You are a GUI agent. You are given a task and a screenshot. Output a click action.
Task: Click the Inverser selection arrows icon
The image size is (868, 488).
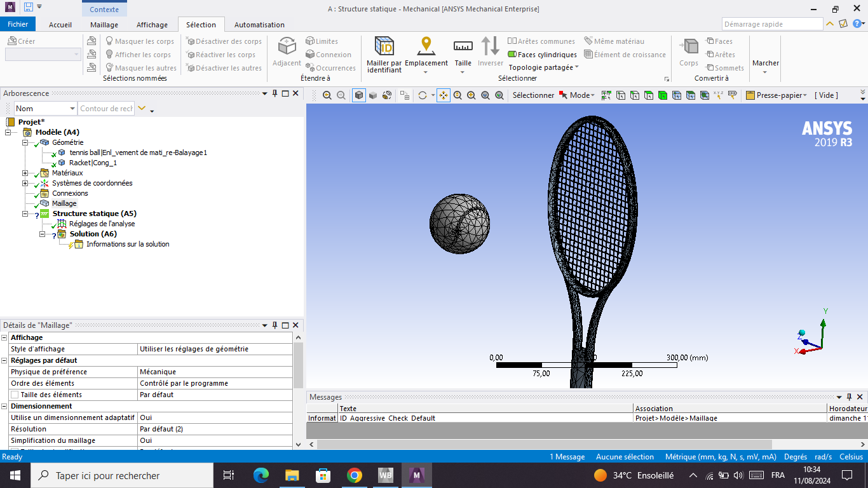point(491,46)
